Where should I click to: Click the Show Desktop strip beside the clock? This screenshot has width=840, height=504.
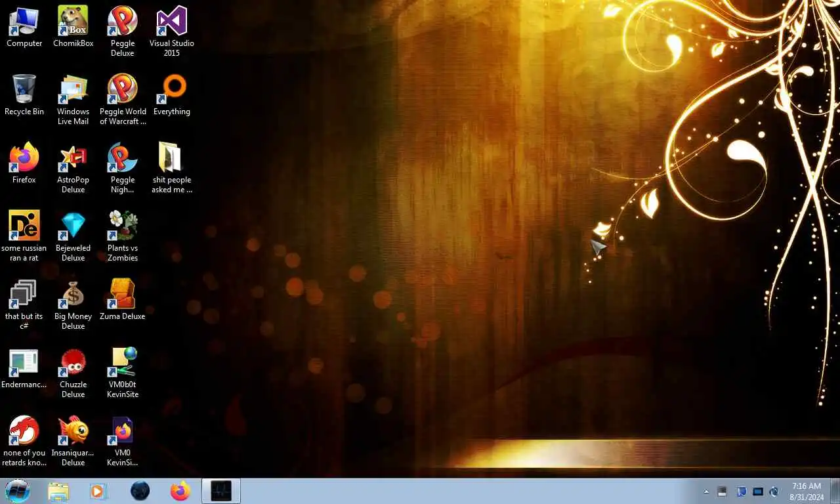point(835,492)
